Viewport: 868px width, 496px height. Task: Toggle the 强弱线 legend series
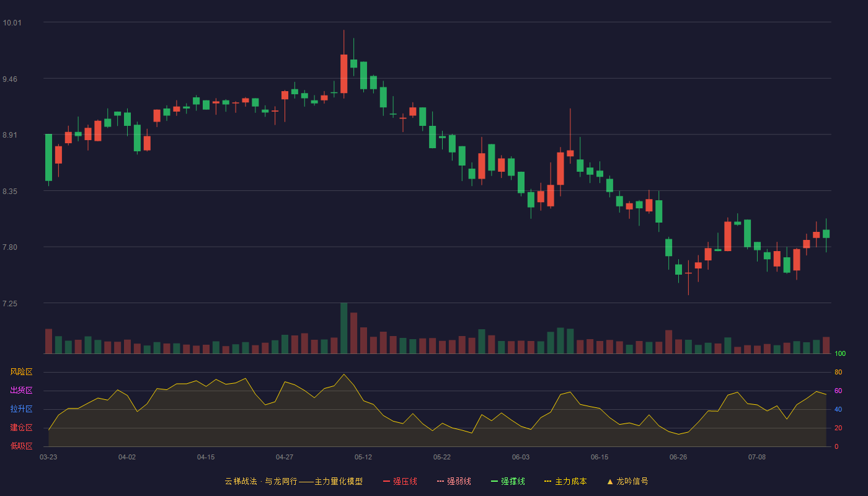454,481
